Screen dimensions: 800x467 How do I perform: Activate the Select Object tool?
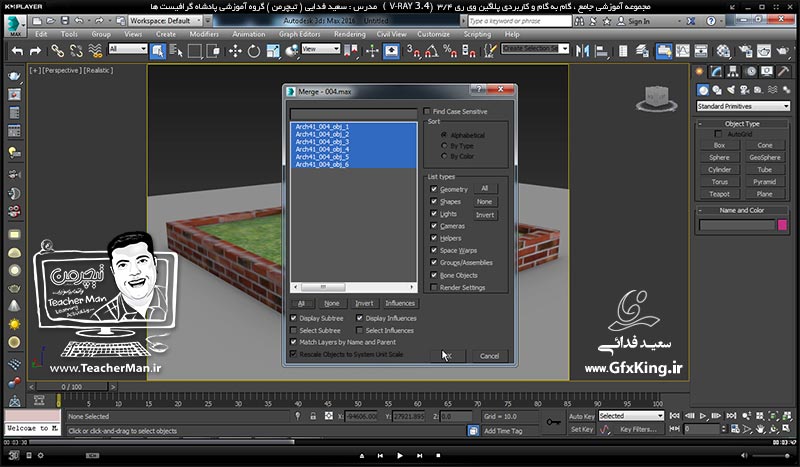coord(158,51)
